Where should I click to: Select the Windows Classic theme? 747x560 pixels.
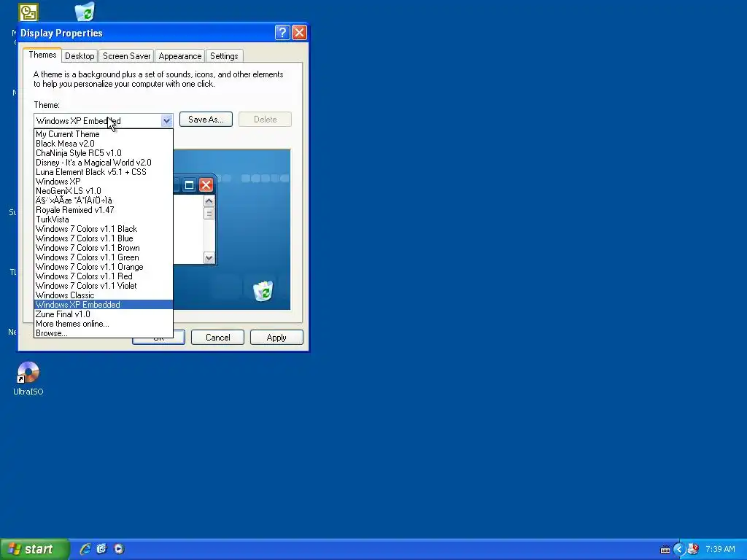(104, 295)
